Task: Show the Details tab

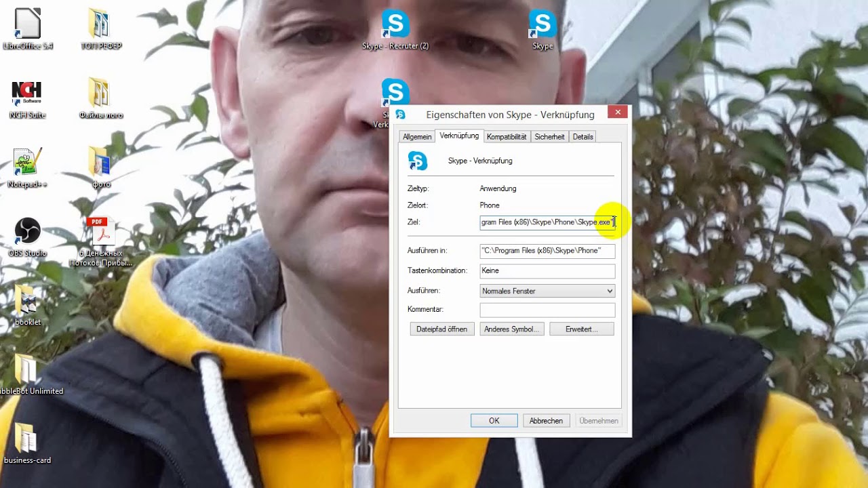Action: click(583, 137)
